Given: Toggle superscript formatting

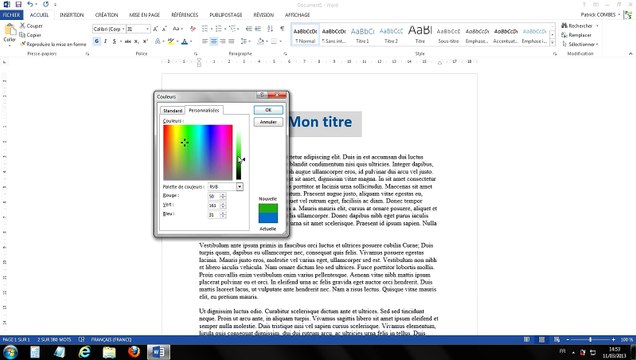Looking at the screenshot, I should 145,41.
